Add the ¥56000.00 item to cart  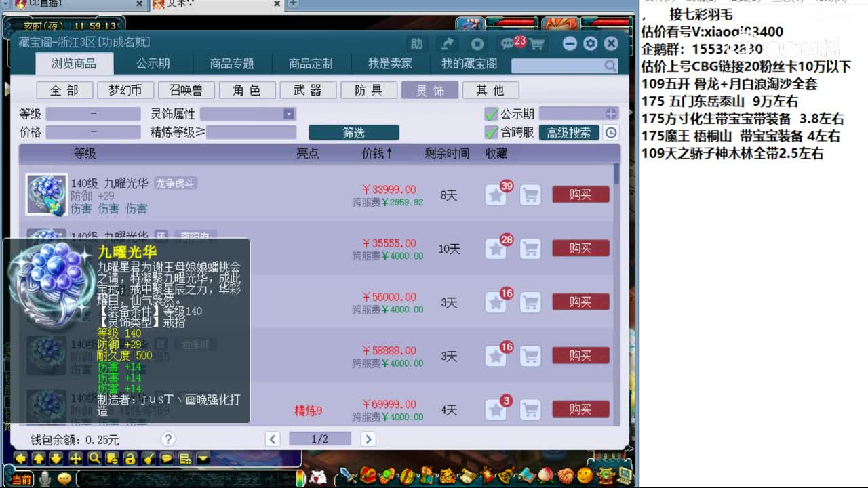(530, 302)
